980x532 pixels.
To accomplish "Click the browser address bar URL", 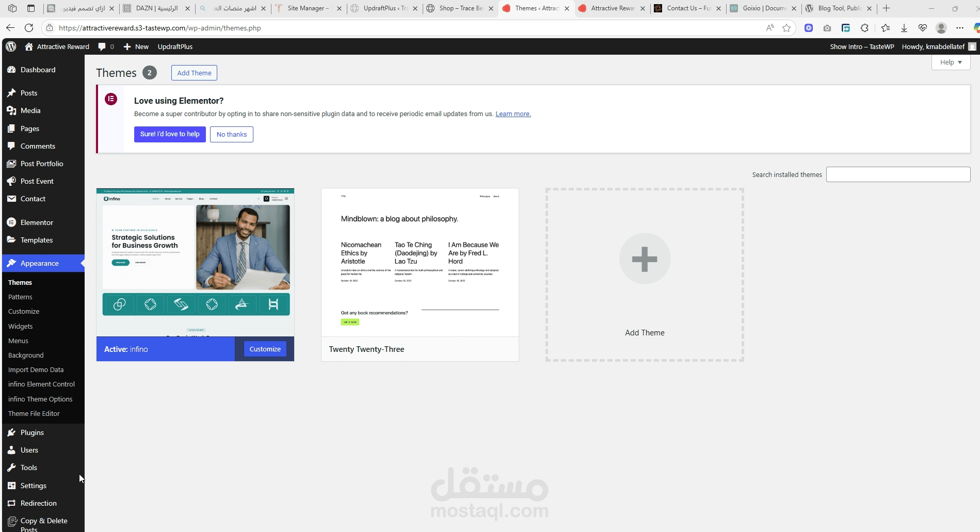I will [x=160, y=28].
